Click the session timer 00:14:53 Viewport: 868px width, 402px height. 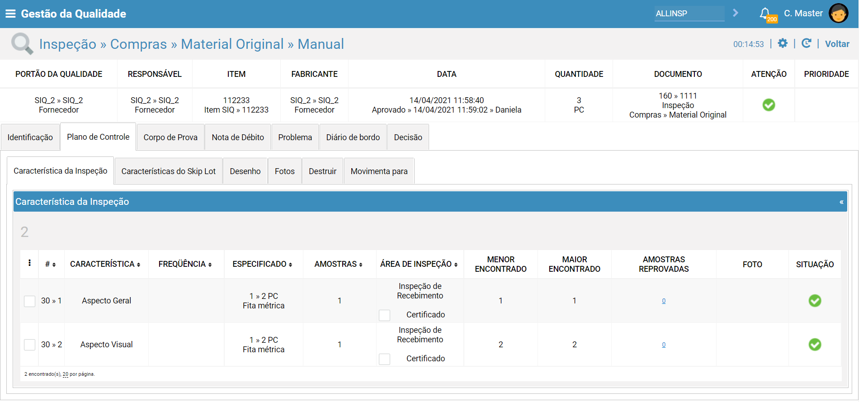[x=748, y=44]
